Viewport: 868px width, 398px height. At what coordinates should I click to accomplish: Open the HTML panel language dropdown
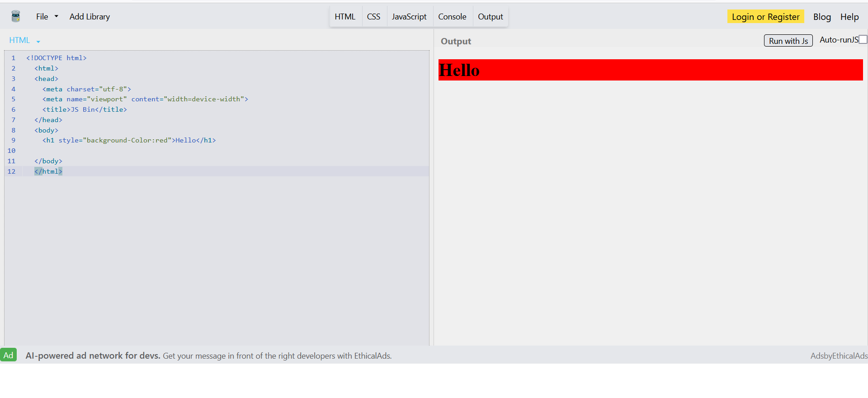click(25, 40)
